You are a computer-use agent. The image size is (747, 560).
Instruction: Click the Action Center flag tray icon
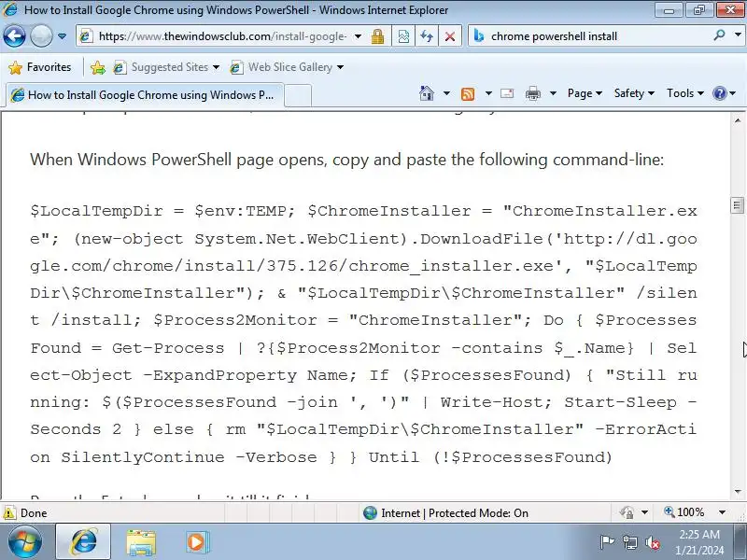[607, 542]
